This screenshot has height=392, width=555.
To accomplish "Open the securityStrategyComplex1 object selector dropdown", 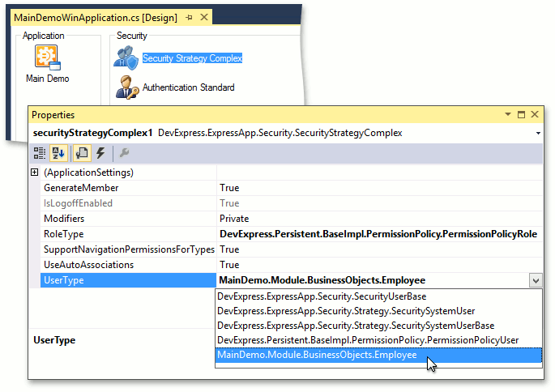I will point(538,134).
